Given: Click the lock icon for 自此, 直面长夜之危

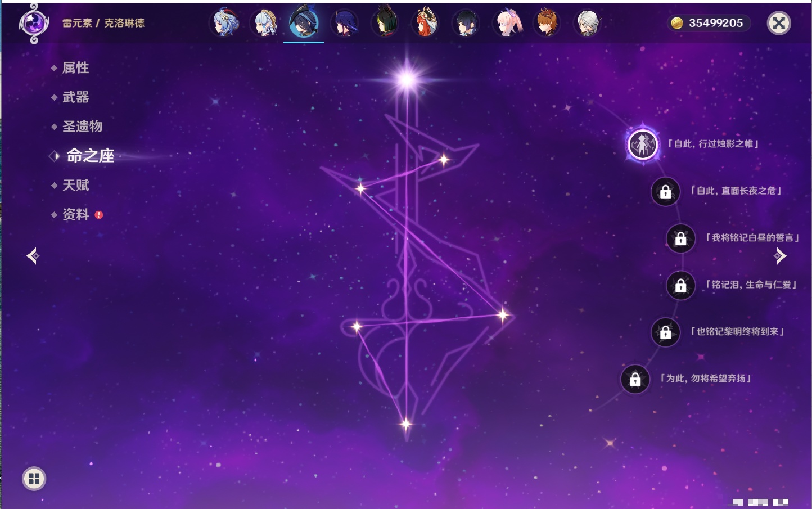Looking at the screenshot, I should pyautogui.click(x=666, y=192).
